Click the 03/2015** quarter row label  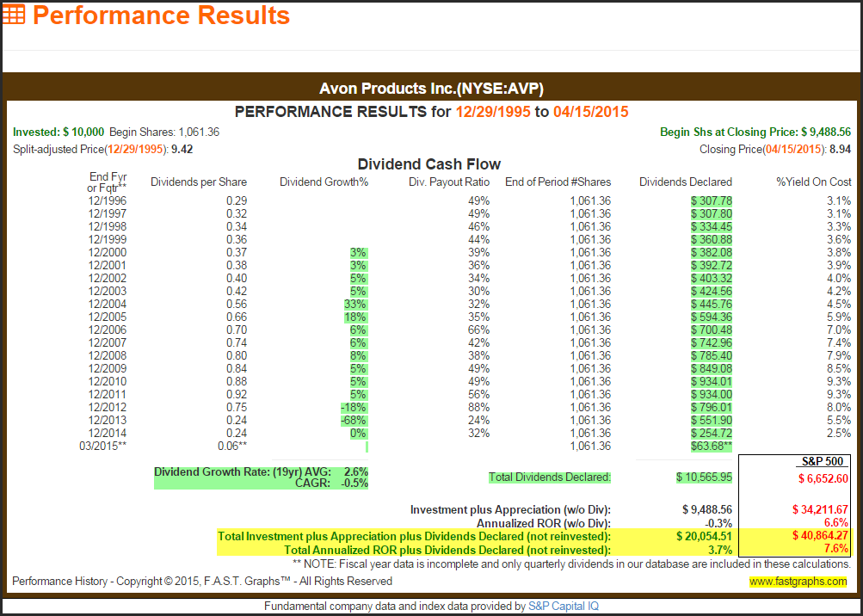107,446
